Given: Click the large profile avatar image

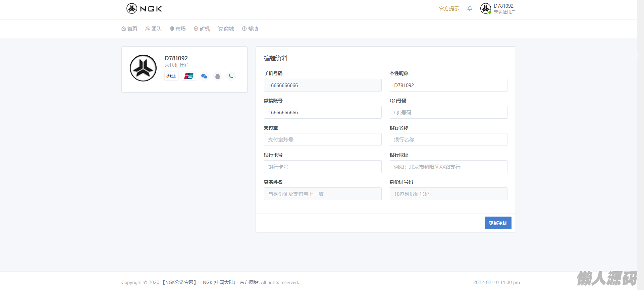Looking at the screenshot, I should (x=143, y=68).
